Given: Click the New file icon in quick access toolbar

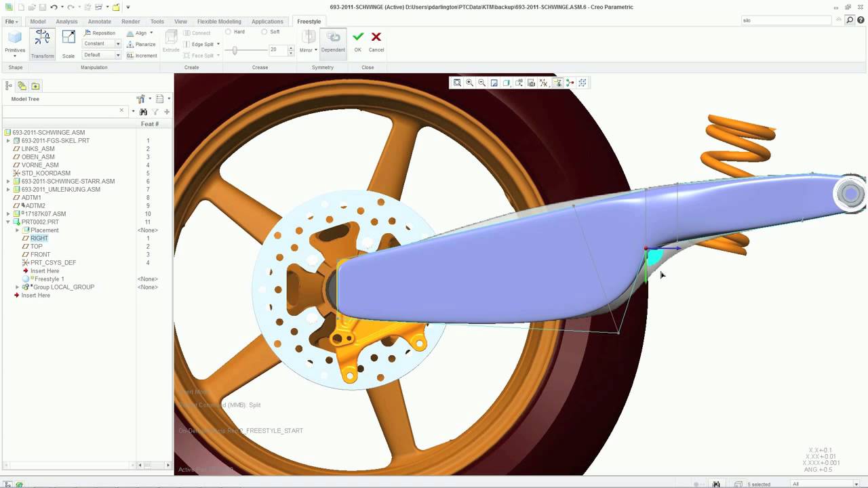Looking at the screenshot, I should click(x=21, y=7).
